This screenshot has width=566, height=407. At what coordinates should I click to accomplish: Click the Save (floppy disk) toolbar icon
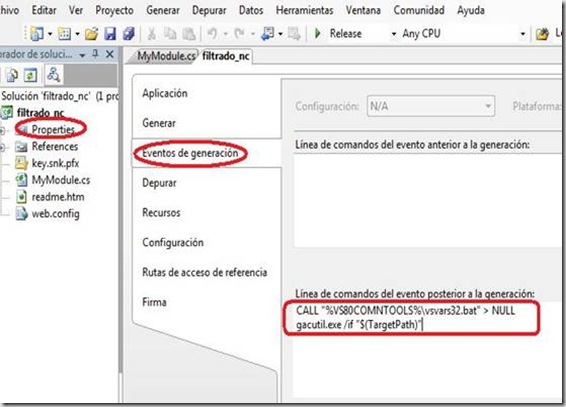pyautogui.click(x=110, y=34)
